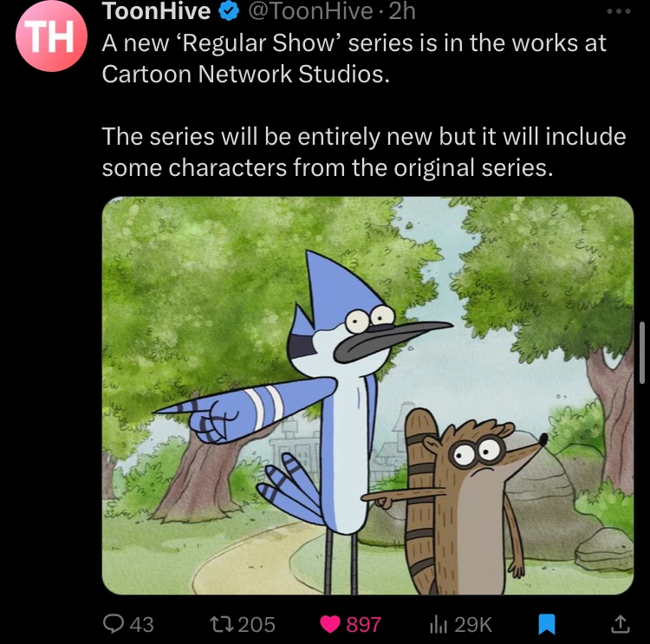
Task: Open ToonHive's pink TH profile avatar
Action: click(51, 36)
